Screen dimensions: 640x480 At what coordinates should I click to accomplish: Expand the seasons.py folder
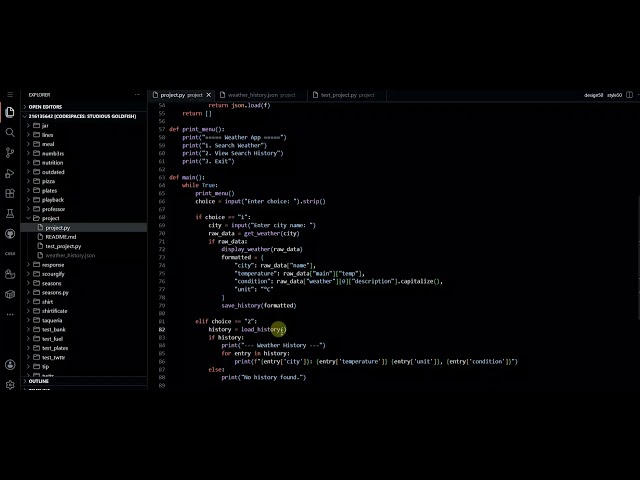tap(84, 293)
